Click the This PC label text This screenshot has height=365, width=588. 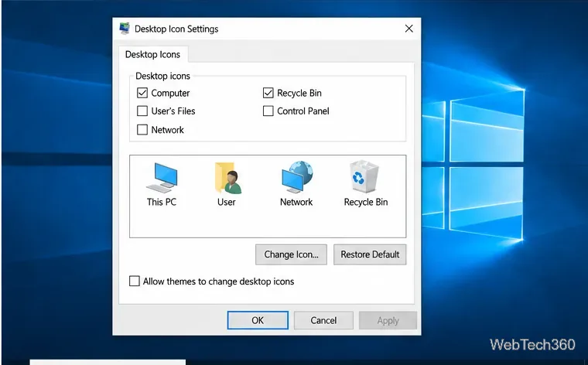pos(162,202)
